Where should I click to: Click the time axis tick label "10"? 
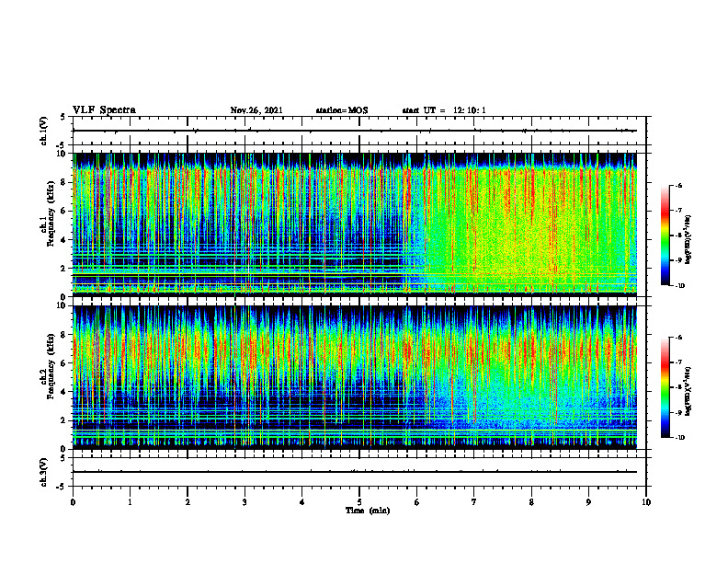click(646, 502)
